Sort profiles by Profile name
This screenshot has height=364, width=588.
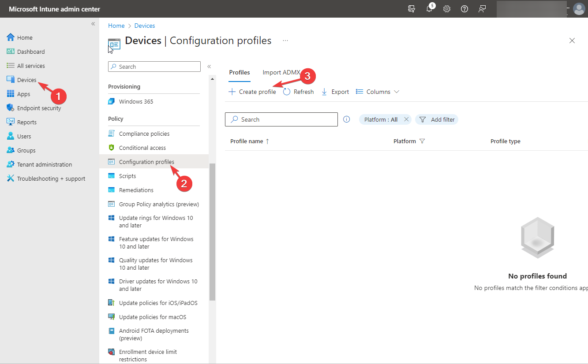click(x=246, y=141)
